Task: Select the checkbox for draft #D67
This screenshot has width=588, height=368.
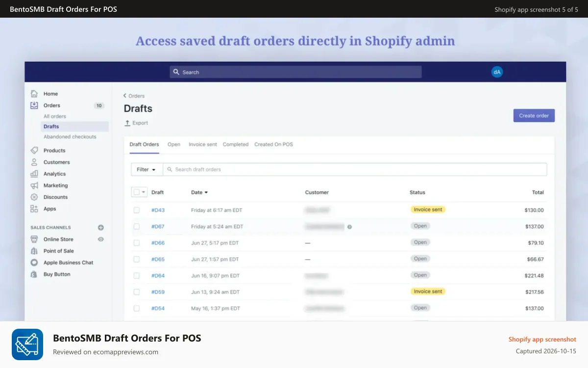Action: pos(137,227)
